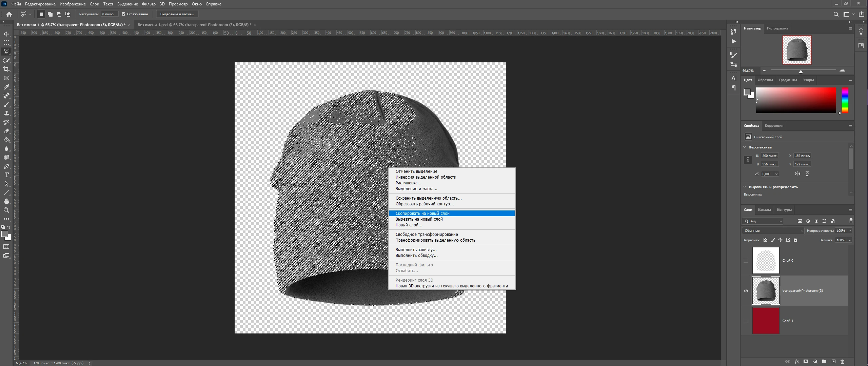Select the Eraser tool
Image resolution: width=868 pixels, height=366 pixels.
6,131
